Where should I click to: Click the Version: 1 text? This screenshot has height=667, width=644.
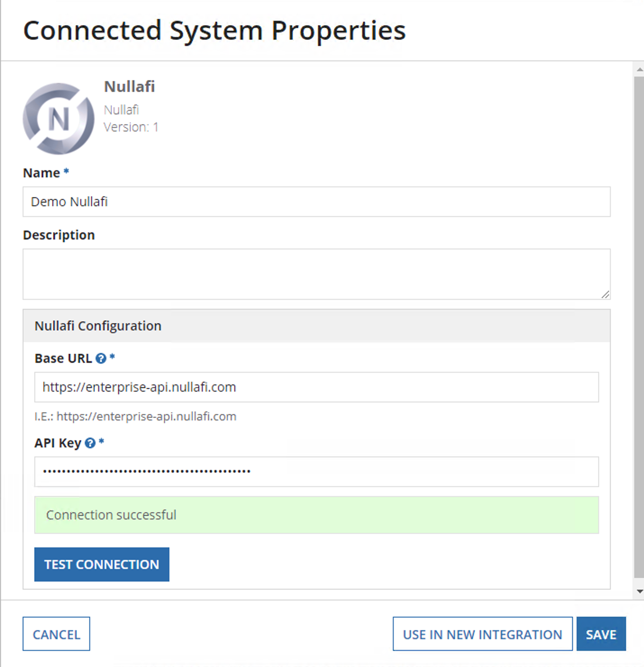pos(131,127)
